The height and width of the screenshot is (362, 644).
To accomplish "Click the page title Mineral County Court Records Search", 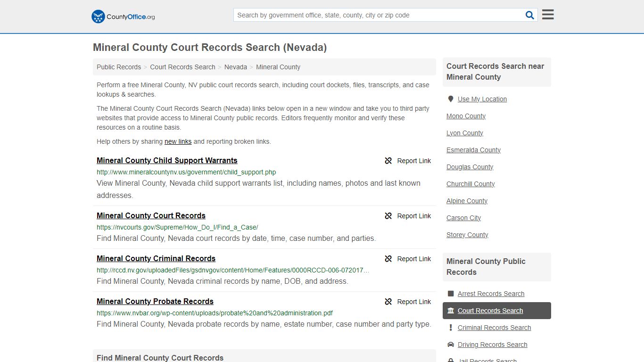I will pos(210,48).
